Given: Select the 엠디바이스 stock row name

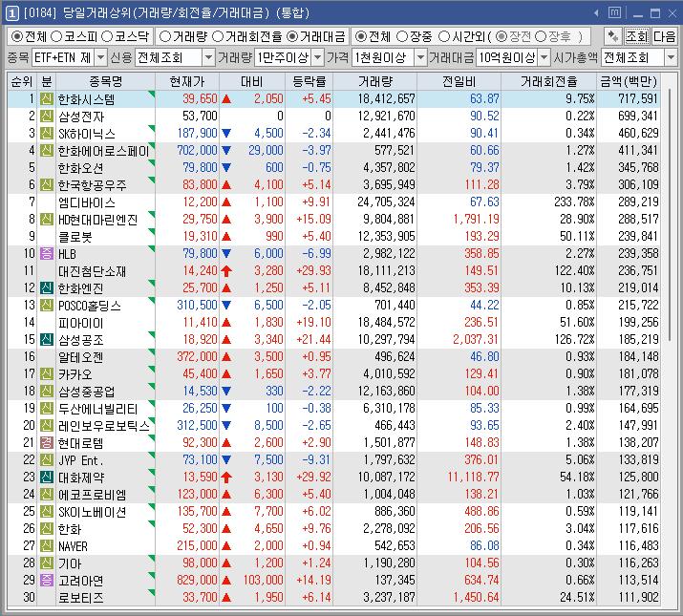Looking at the screenshot, I should (87, 202).
